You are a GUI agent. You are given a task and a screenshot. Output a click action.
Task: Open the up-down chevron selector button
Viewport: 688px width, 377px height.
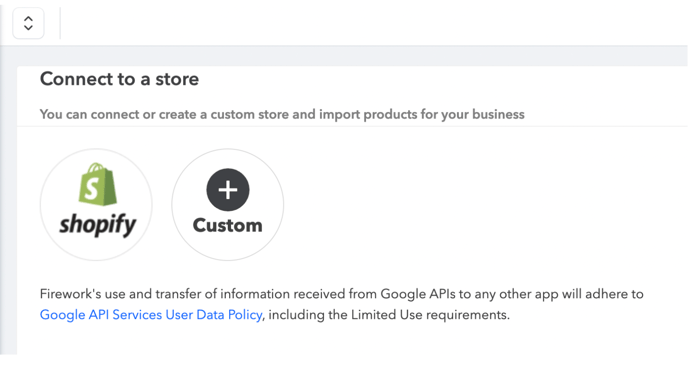click(x=29, y=23)
